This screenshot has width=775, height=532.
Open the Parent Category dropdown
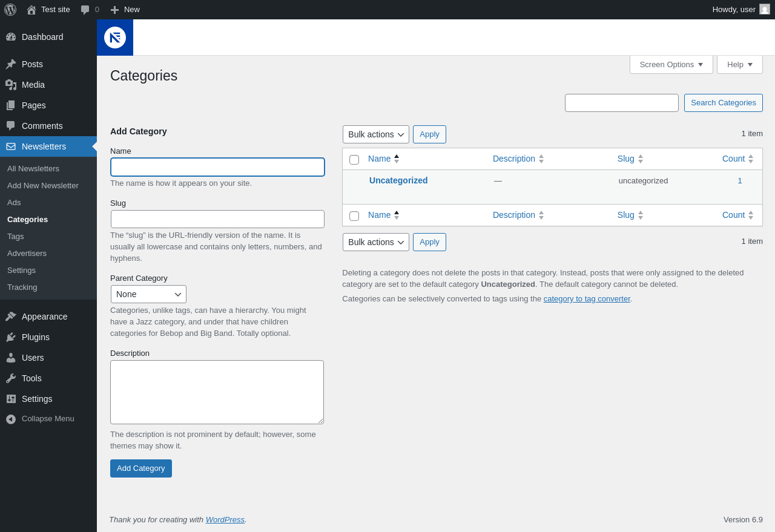pos(148,294)
